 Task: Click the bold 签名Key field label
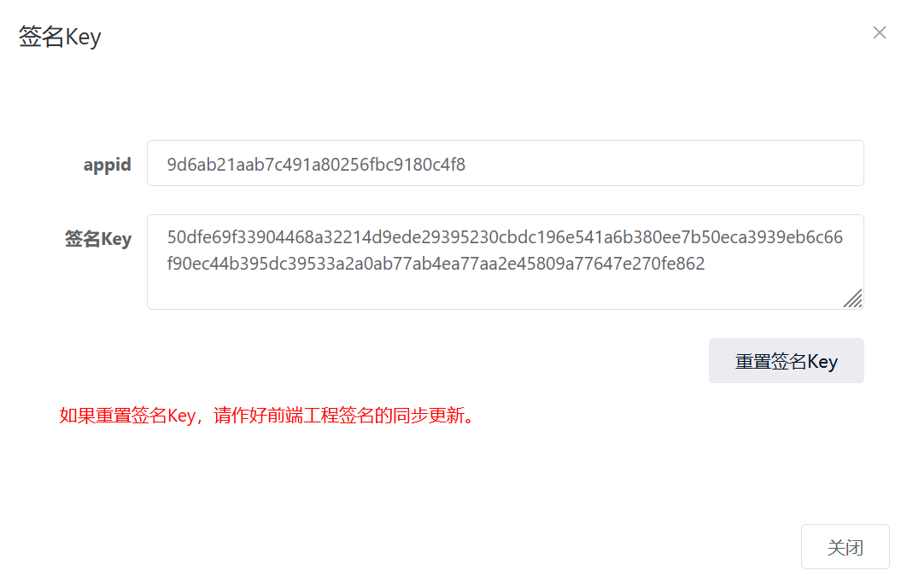97,238
